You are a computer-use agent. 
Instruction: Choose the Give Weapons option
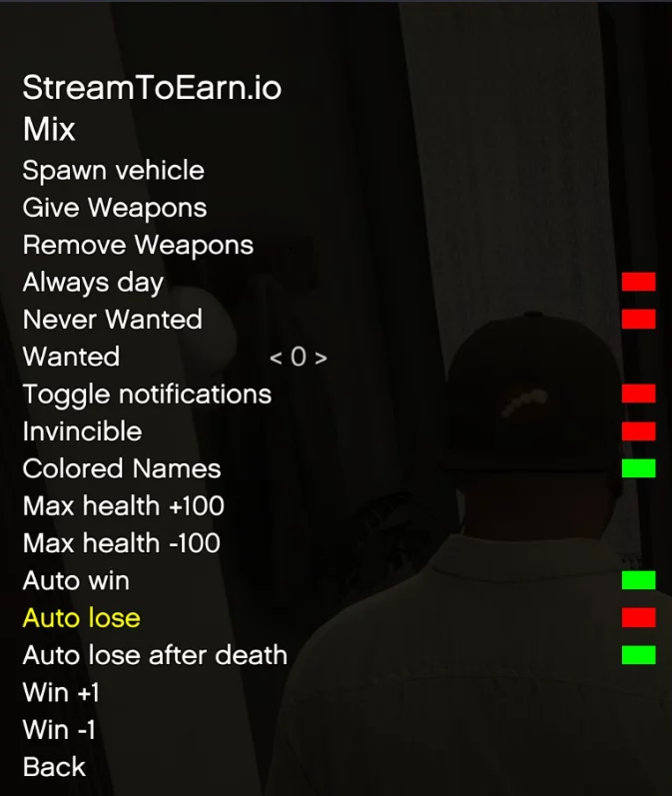coord(115,208)
